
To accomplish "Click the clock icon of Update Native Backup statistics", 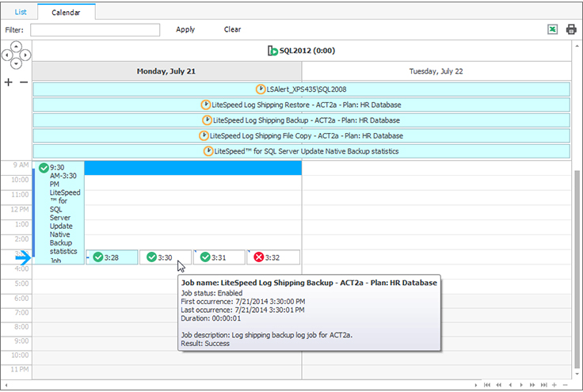I will coord(208,151).
